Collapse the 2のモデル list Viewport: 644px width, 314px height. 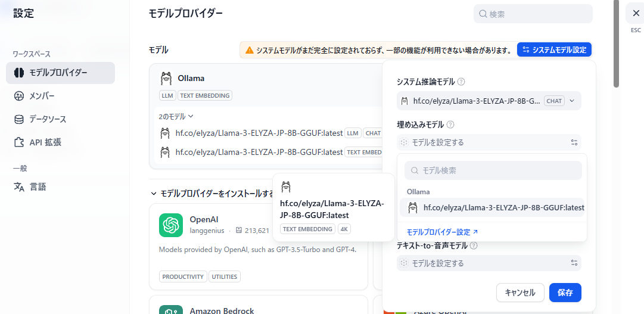click(x=176, y=116)
